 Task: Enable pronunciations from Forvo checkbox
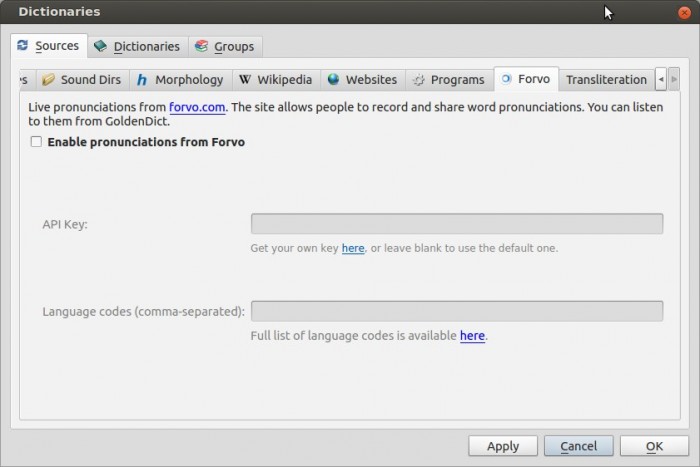36,142
